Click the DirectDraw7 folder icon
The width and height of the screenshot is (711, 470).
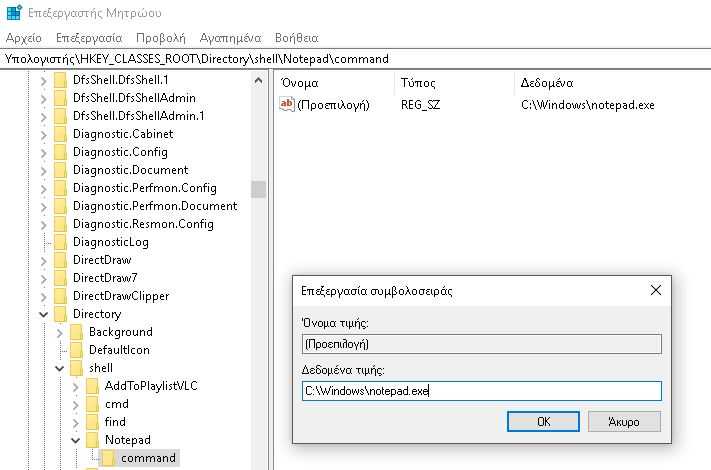60,277
